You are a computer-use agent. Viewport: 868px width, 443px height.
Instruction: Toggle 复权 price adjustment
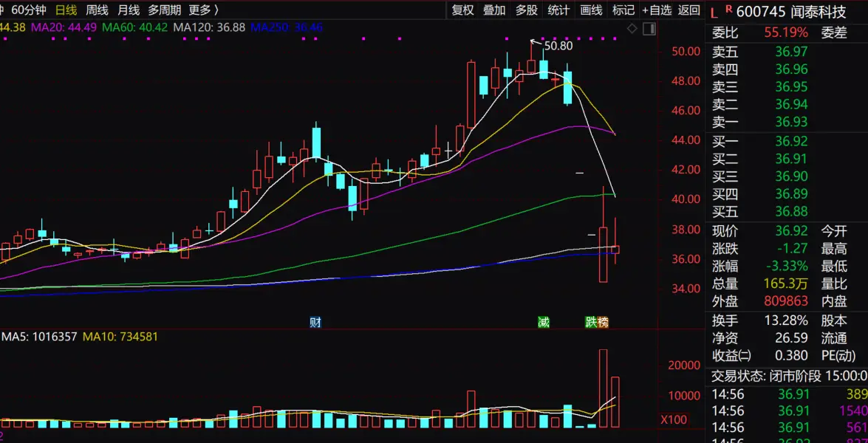click(x=462, y=10)
